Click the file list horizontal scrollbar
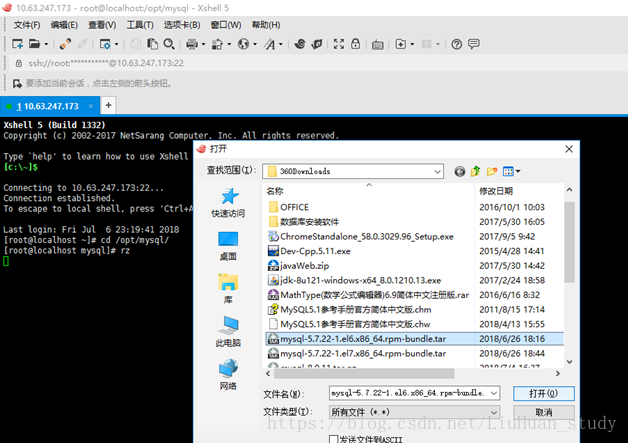628x443 pixels. click(x=364, y=374)
